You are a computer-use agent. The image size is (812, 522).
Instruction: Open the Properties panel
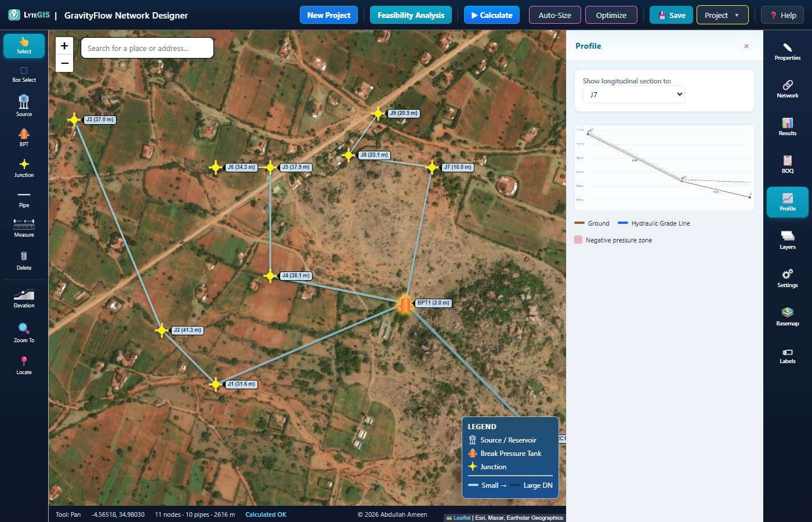(787, 51)
